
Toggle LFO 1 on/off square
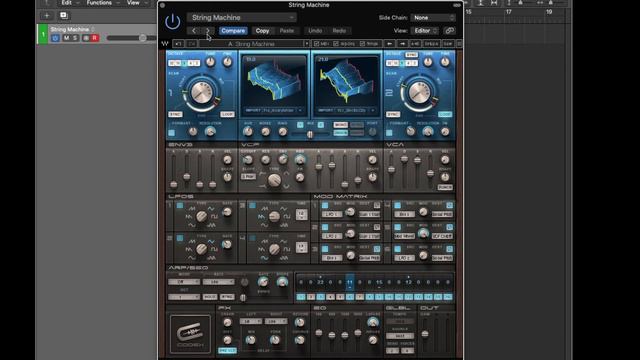point(180,206)
